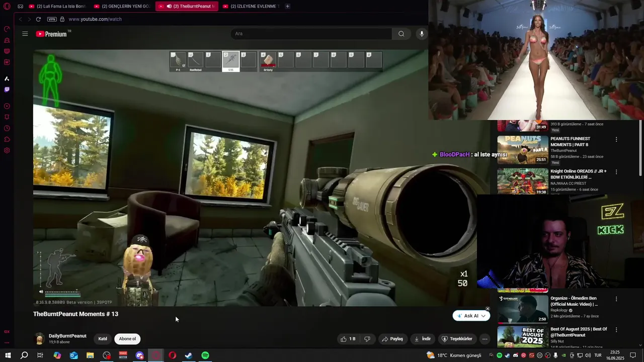Viewport: 644px width, 362px height.
Task: Click the sidebar recommendations scrollbar
Action: (640, 148)
